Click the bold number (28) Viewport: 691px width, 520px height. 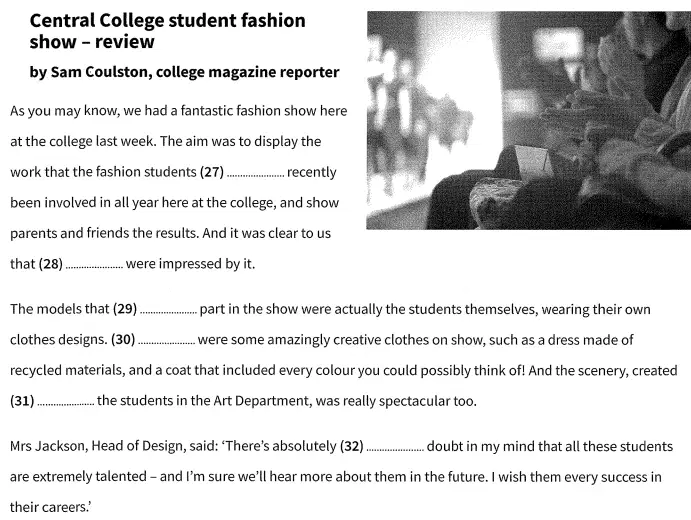click(x=51, y=264)
